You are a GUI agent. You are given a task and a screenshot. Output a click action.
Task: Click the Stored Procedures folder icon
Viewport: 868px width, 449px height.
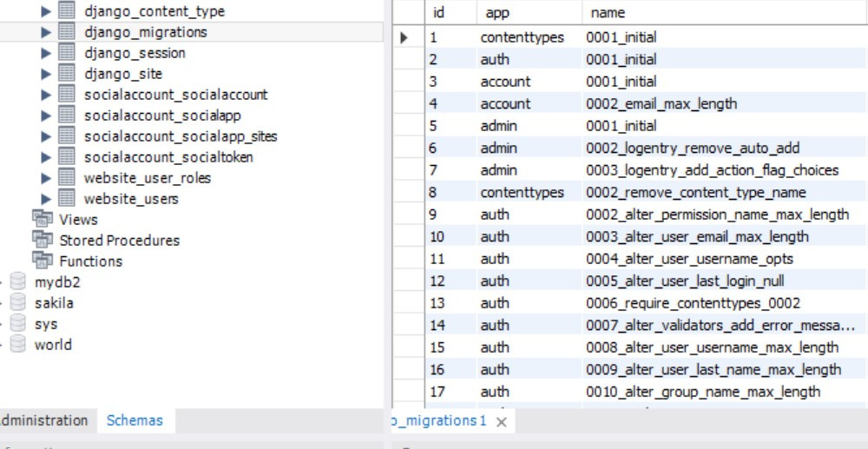pos(43,241)
